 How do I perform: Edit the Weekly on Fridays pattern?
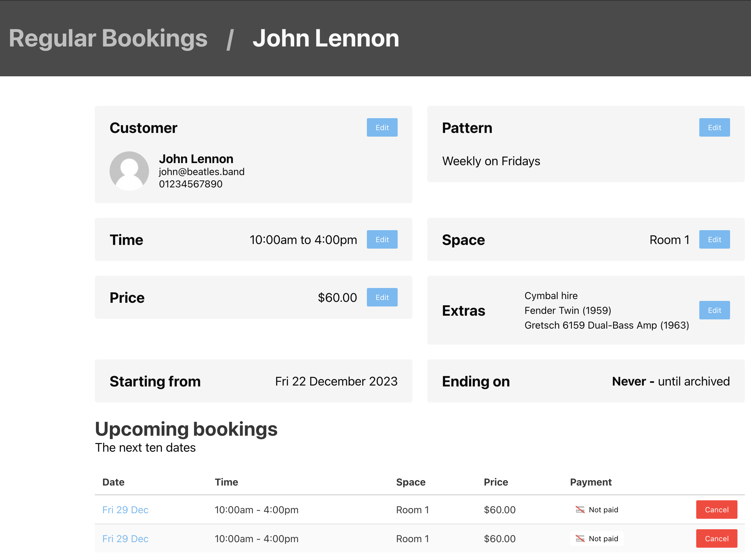(714, 127)
